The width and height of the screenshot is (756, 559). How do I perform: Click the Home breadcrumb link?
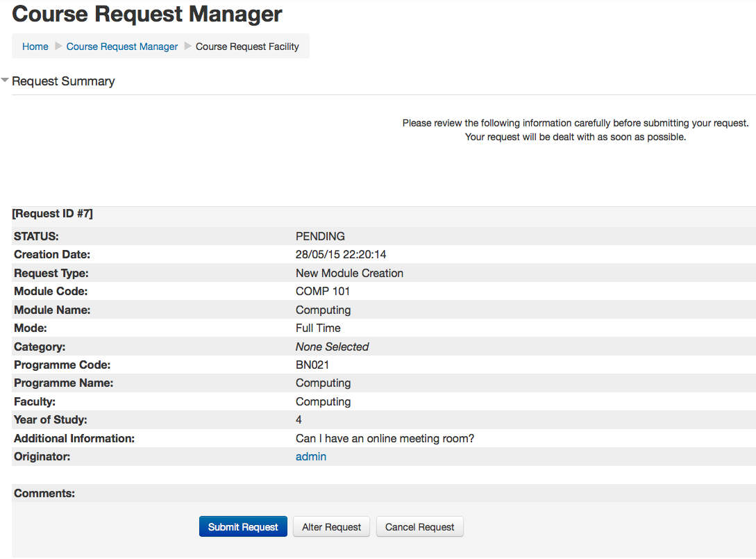coord(35,47)
